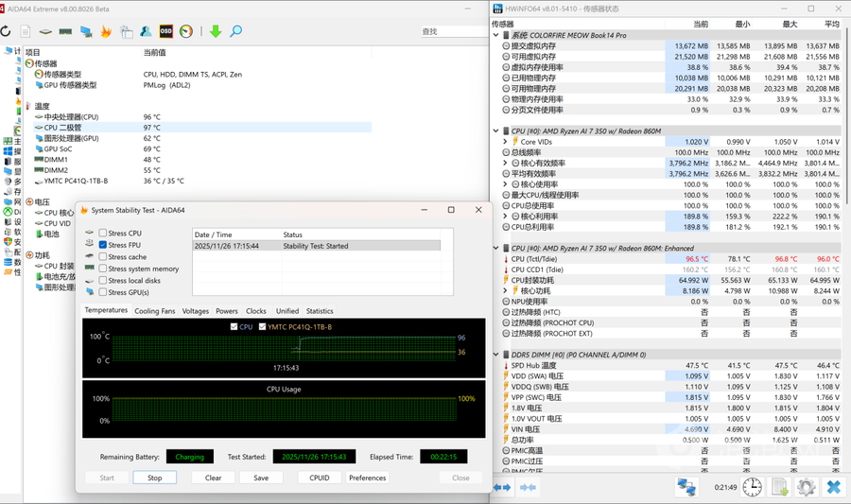The width and height of the screenshot is (851, 504).
Task: Switch to the Cooling Fans tab
Action: [154, 310]
